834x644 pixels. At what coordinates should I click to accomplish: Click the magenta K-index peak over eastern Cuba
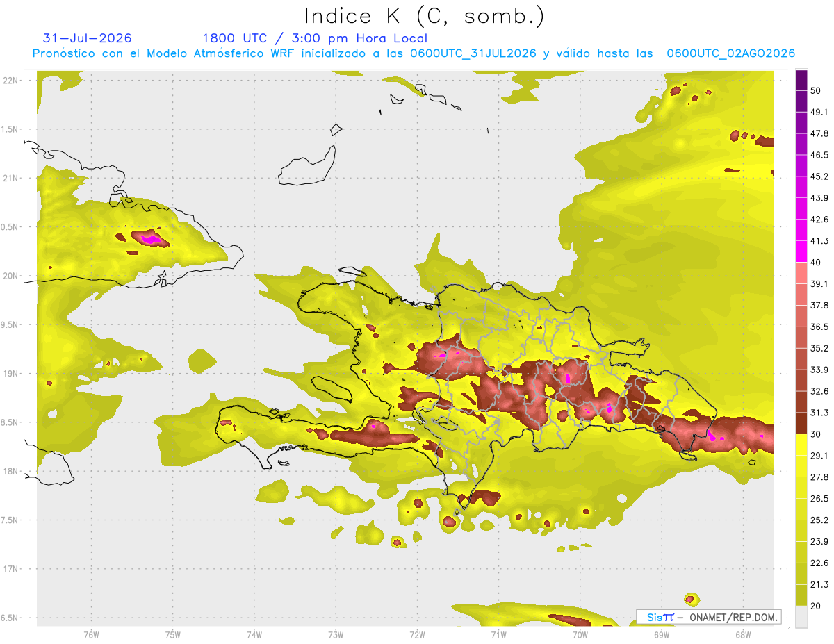pyautogui.click(x=151, y=240)
